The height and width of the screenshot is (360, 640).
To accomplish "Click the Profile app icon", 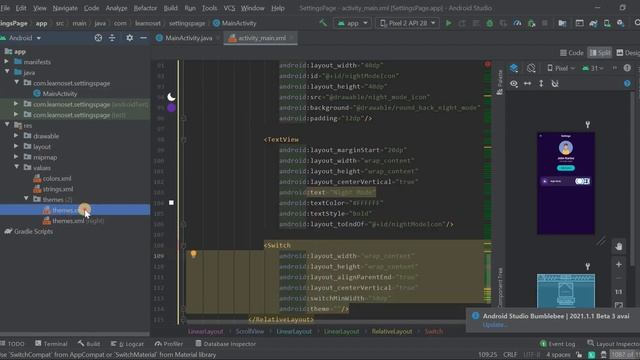I will 517,23.
